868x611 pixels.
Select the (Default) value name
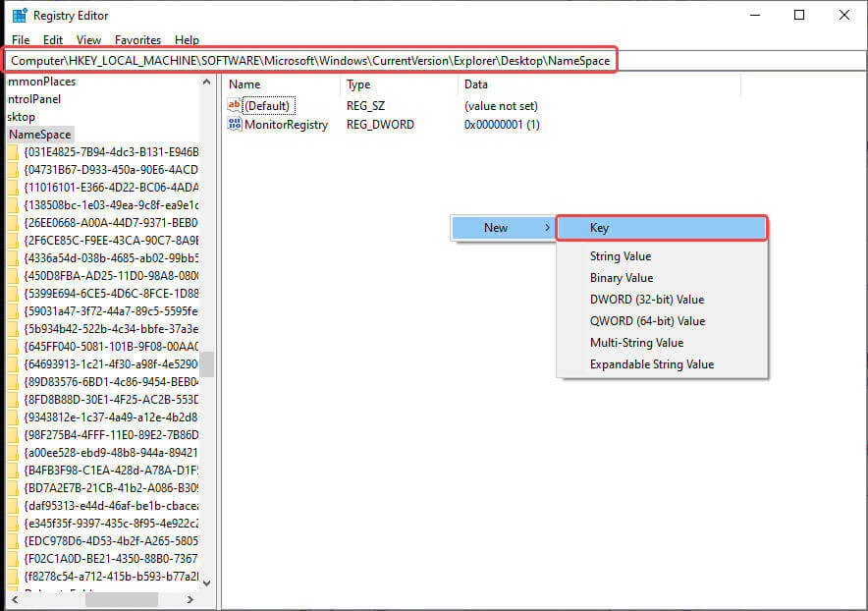pyautogui.click(x=267, y=106)
